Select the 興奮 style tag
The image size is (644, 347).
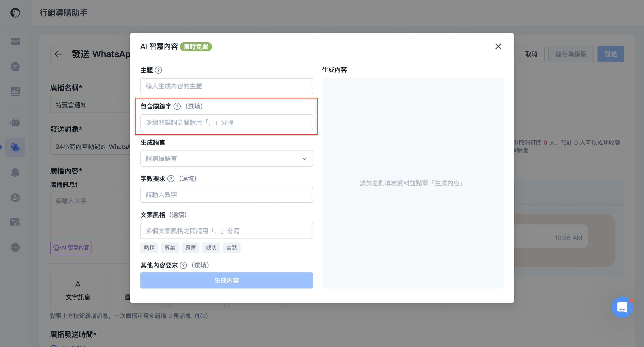pos(190,248)
